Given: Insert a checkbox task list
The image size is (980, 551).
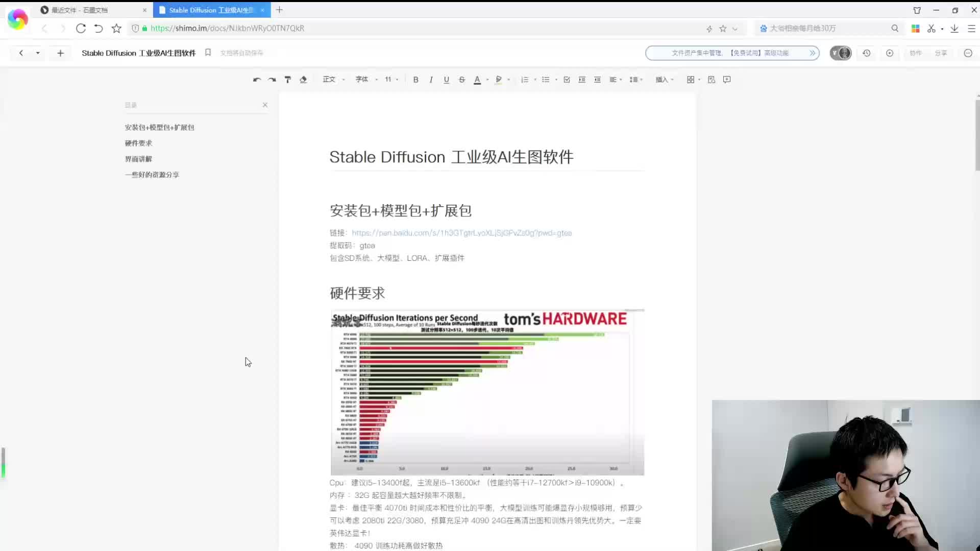Looking at the screenshot, I should click(x=567, y=80).
